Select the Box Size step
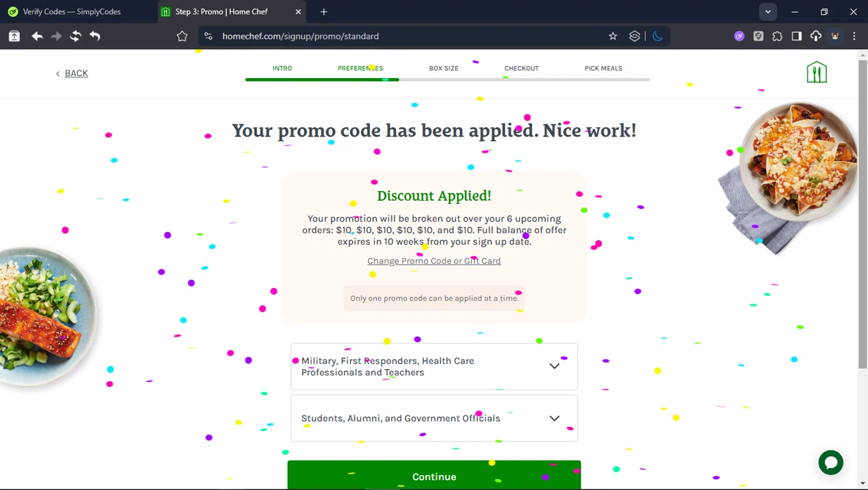Viewport: 868px width, 490px height. click(x=443, y=68)
